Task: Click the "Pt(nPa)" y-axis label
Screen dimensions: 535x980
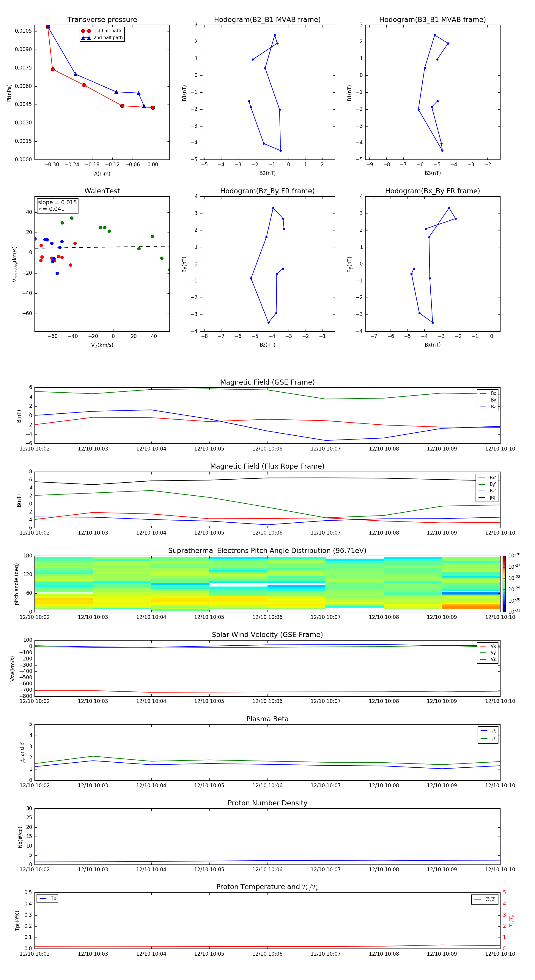Action: pyautogui.click(x=9, y=92)
